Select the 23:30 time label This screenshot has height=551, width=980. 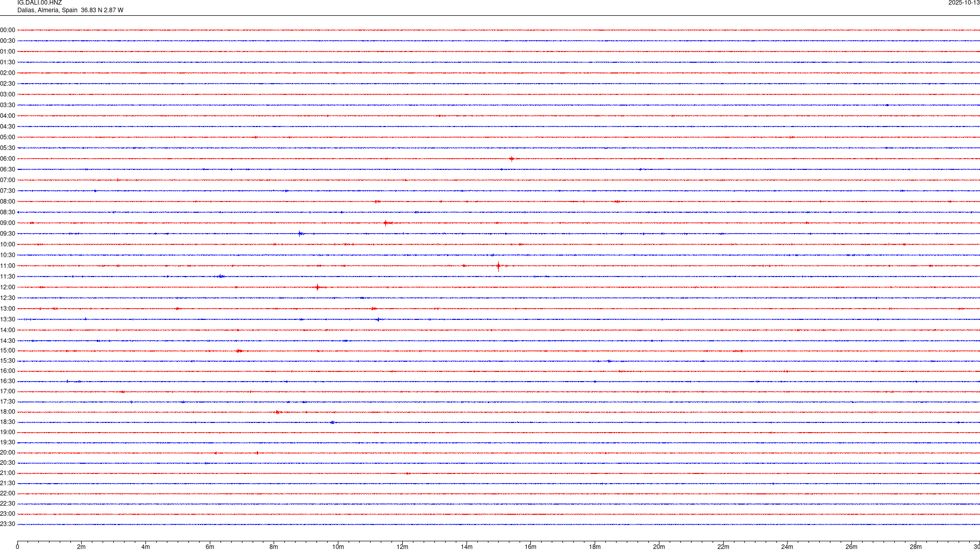tap(8, 524)
